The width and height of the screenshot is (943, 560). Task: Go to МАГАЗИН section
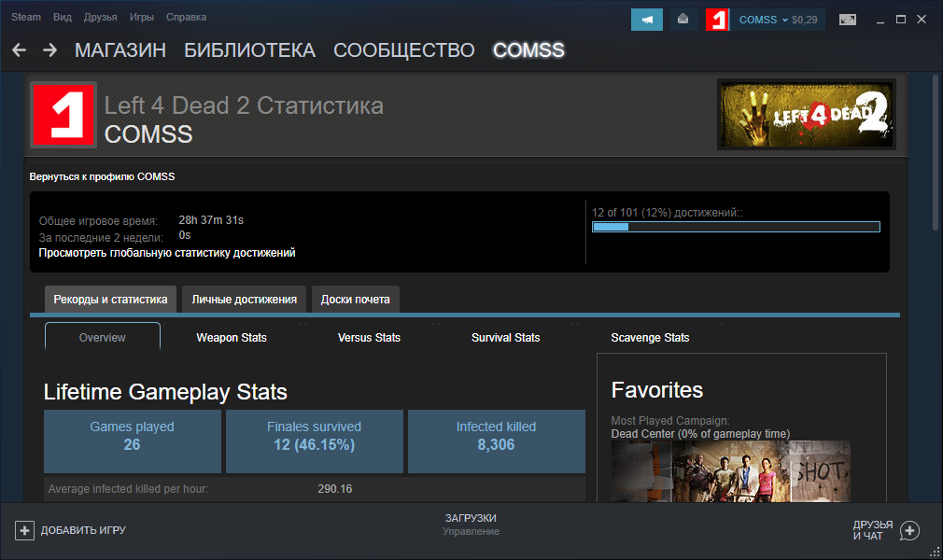[x=120, y=49]
